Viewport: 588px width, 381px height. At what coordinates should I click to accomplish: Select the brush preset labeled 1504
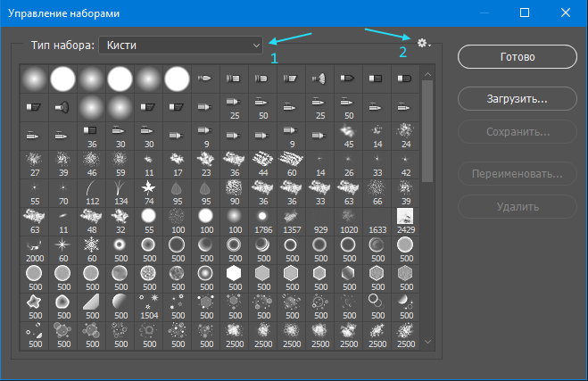point(149,307)
